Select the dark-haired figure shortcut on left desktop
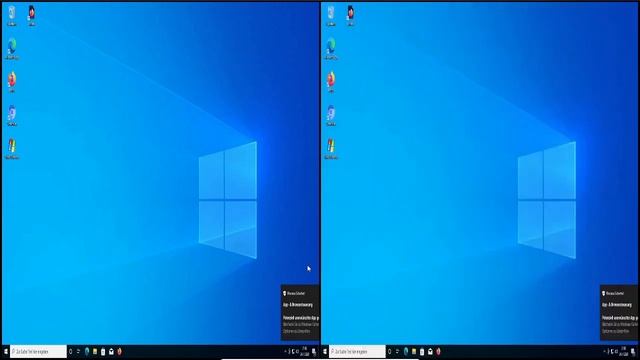640x360 pixels. pos(31,16)
